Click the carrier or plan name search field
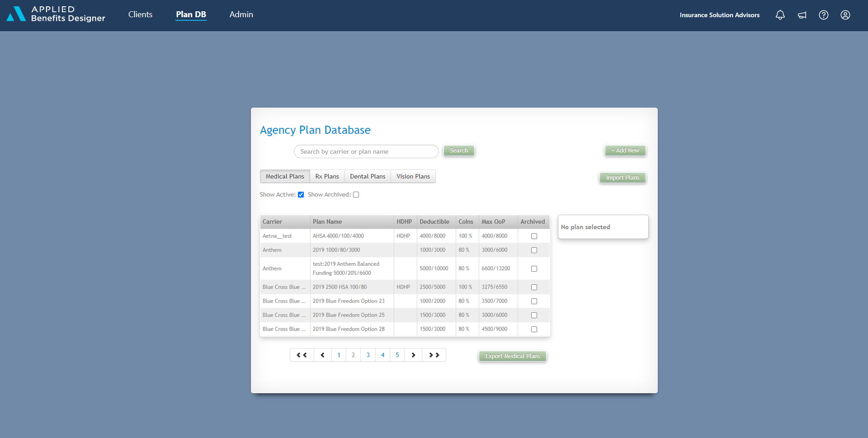The width and height of the screenshot is (868, 438). tap(366, 151)
